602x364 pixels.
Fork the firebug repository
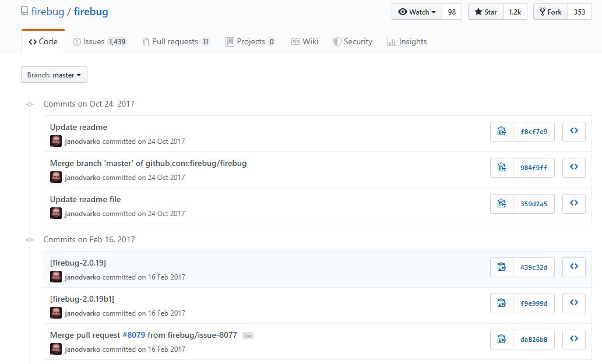551,12
